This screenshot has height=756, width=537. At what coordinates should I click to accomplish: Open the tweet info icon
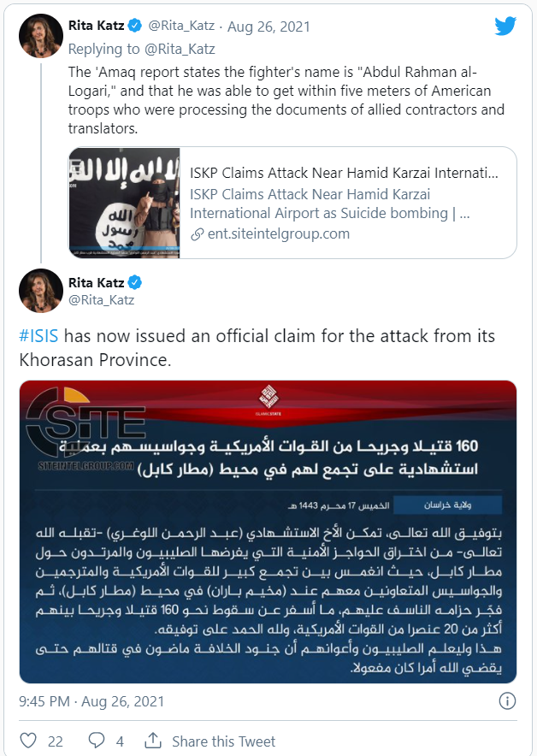coord(507,701)
